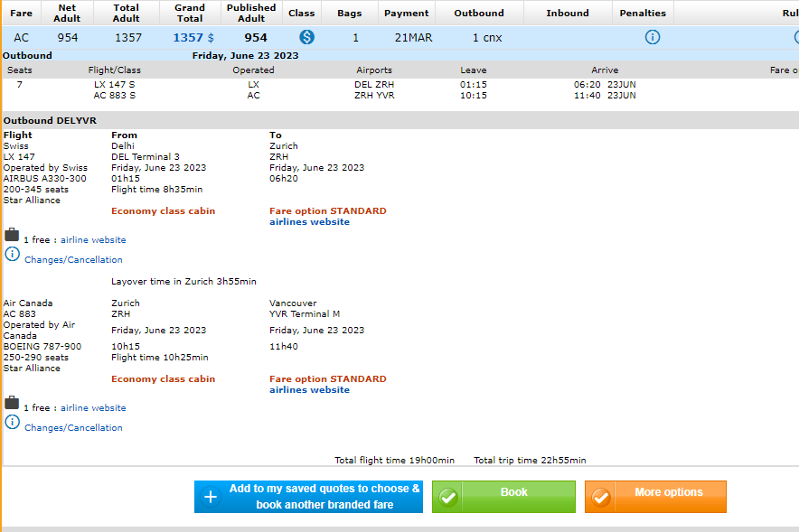Click the luggage icon under Swiss LX 147
The image size is (799, 532).
point(12,235)
